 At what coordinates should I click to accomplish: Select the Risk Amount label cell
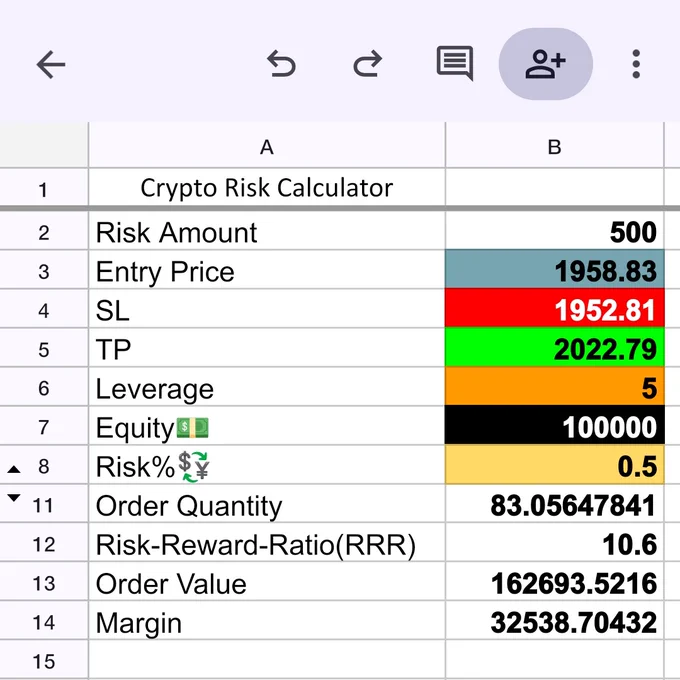coord(267,231)
